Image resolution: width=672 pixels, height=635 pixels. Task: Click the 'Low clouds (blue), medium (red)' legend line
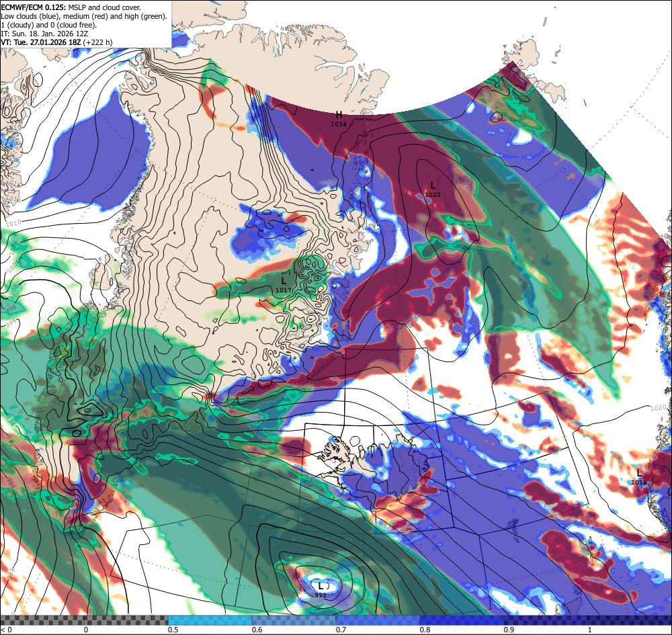(x=84, y=16)
